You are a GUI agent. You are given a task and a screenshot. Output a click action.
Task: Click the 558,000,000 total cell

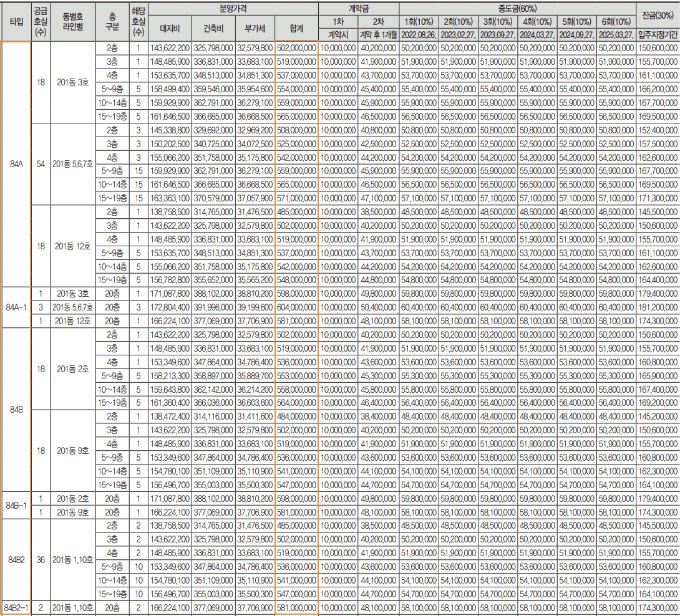pyautogui.click(x=296, y=389)
